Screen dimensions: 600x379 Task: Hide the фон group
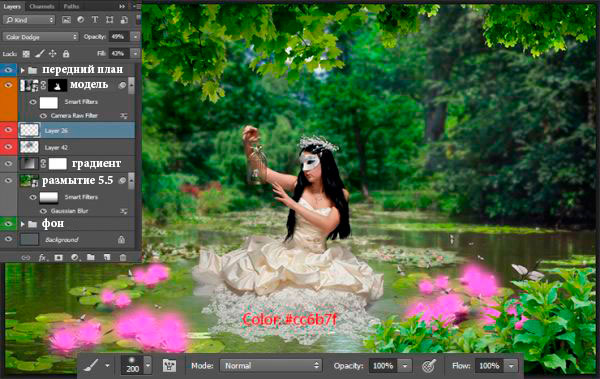(8, 224)
